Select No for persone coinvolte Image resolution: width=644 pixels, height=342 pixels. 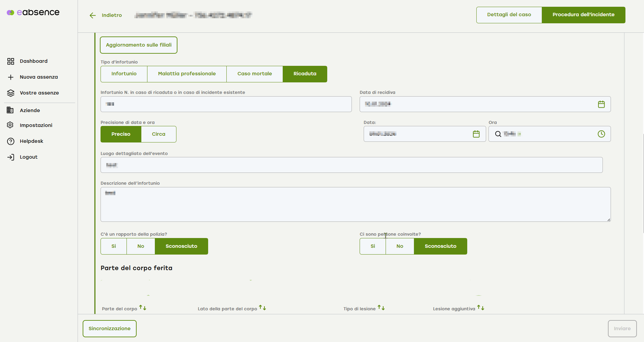(x=400, y=246)
